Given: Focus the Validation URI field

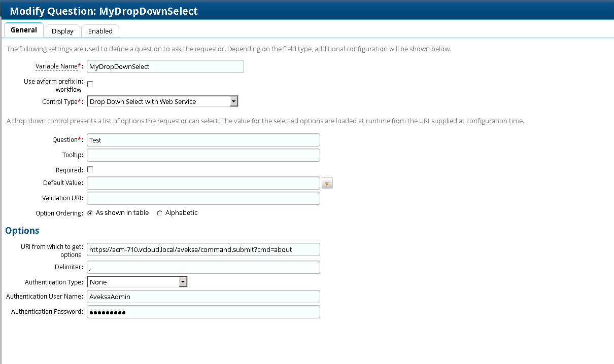Looking at the screenshot, I should pos(203,198).
